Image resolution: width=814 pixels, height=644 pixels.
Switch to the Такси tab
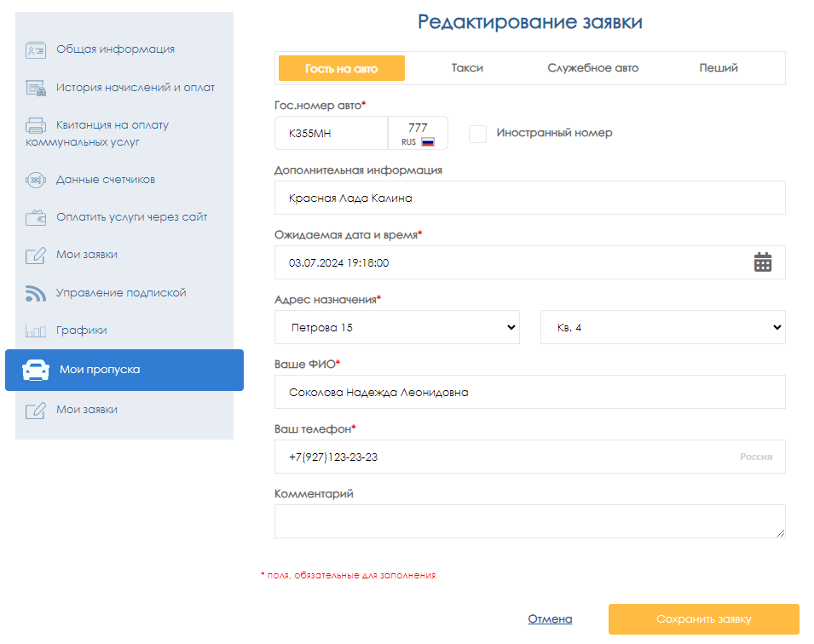(467, 68)
